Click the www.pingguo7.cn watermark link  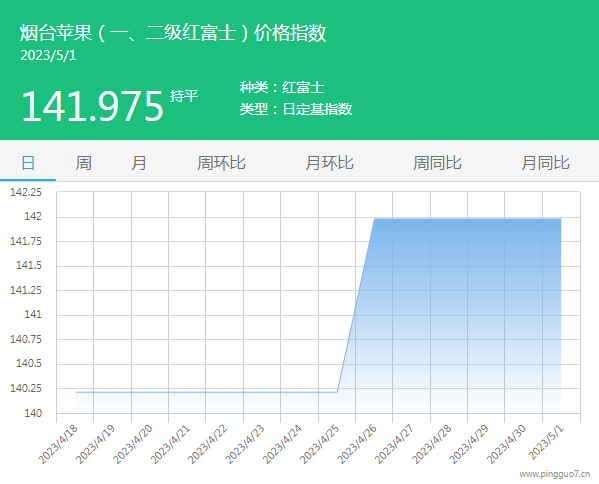[555, 474]
